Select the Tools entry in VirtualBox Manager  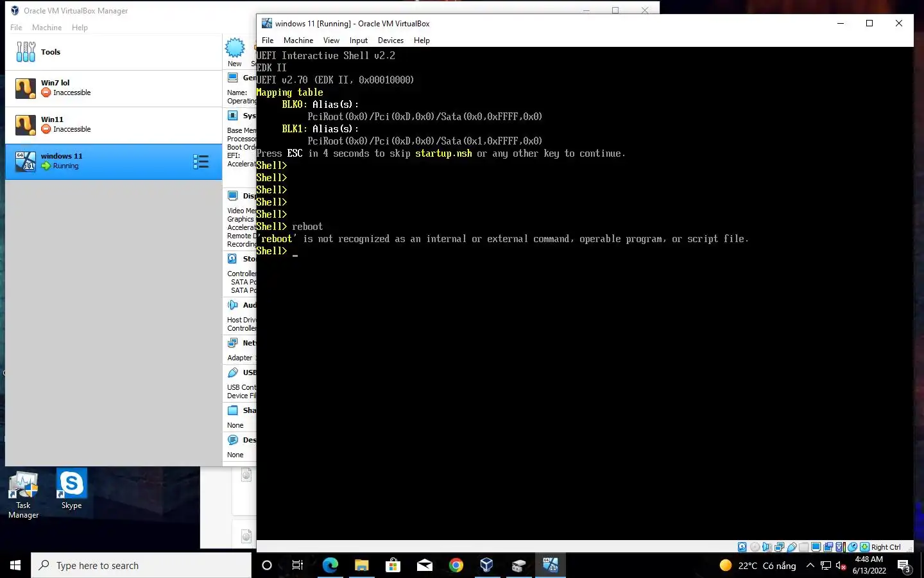(x=114, y=52)
